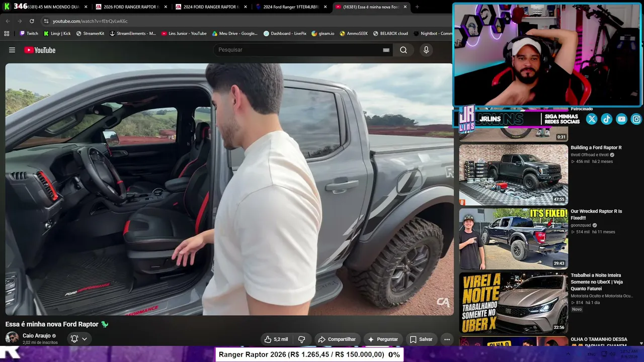
Task: Dislike the video
Action: coord(302,339)
